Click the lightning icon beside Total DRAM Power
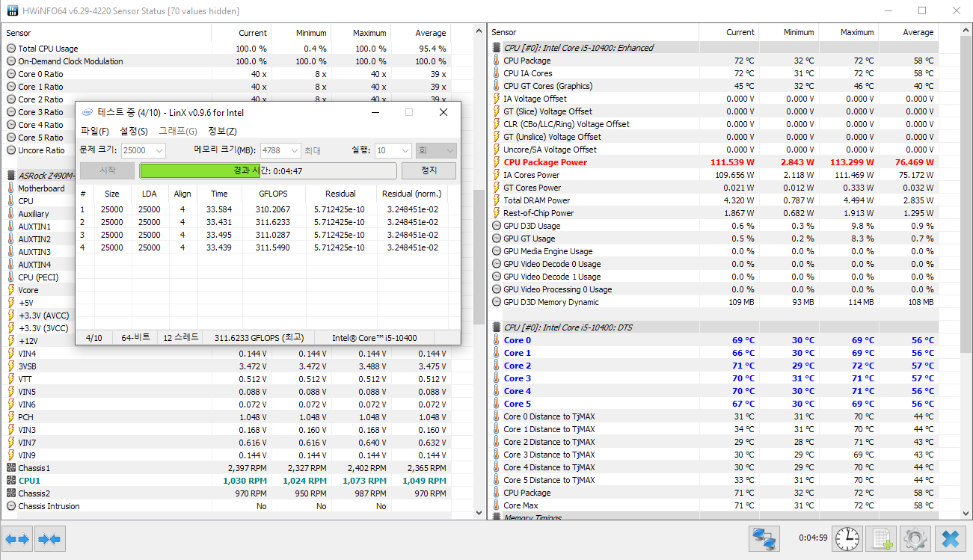973x560 pixels. point(497,200)
